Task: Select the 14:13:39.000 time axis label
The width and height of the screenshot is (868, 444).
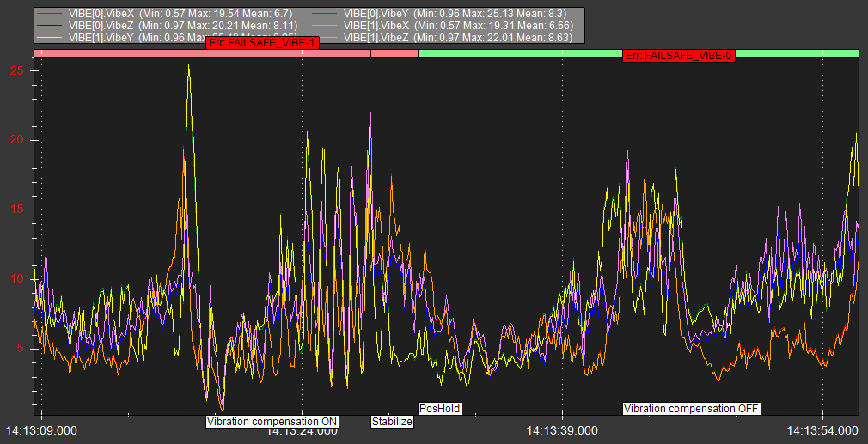Action: [x=561, y=429]
